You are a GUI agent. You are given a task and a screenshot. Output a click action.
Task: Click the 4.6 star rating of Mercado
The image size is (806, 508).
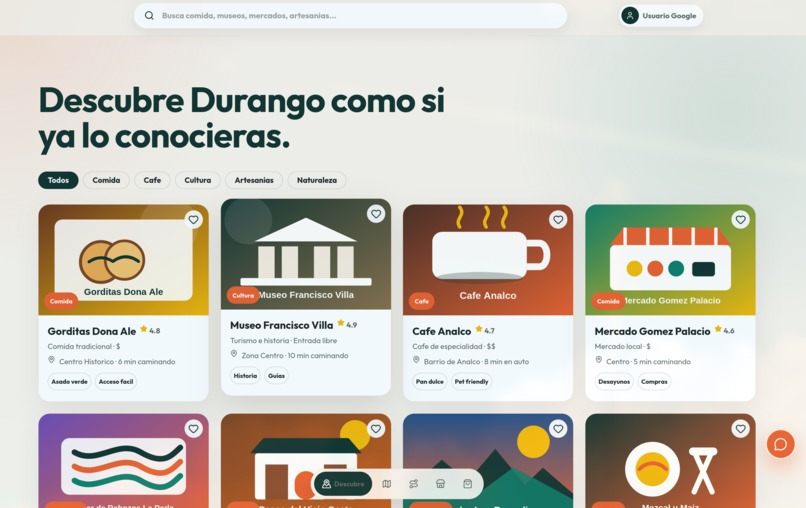pos(724,330)
